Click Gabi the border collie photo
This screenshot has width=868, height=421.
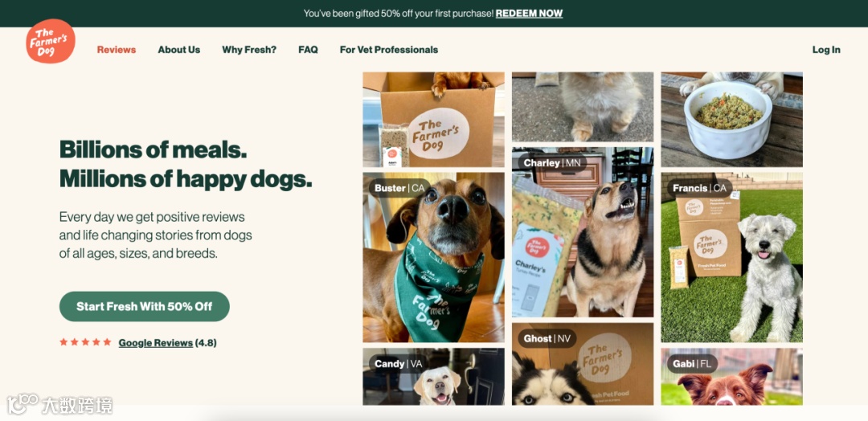point(731,377)
